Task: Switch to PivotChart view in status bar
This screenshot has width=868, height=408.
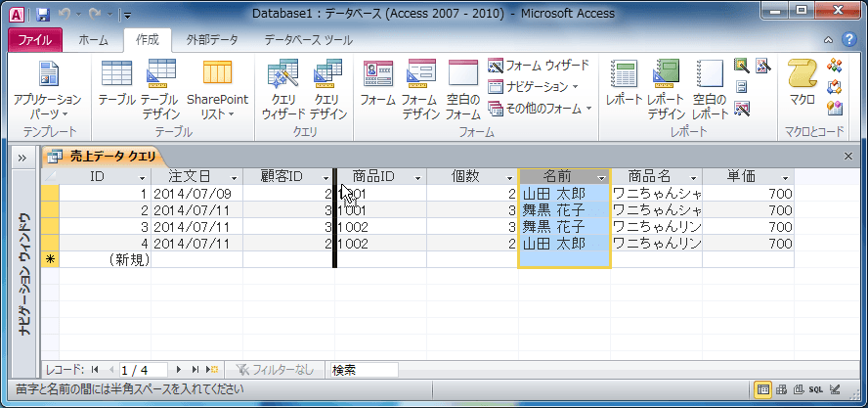Action: [x=798, y=389]
